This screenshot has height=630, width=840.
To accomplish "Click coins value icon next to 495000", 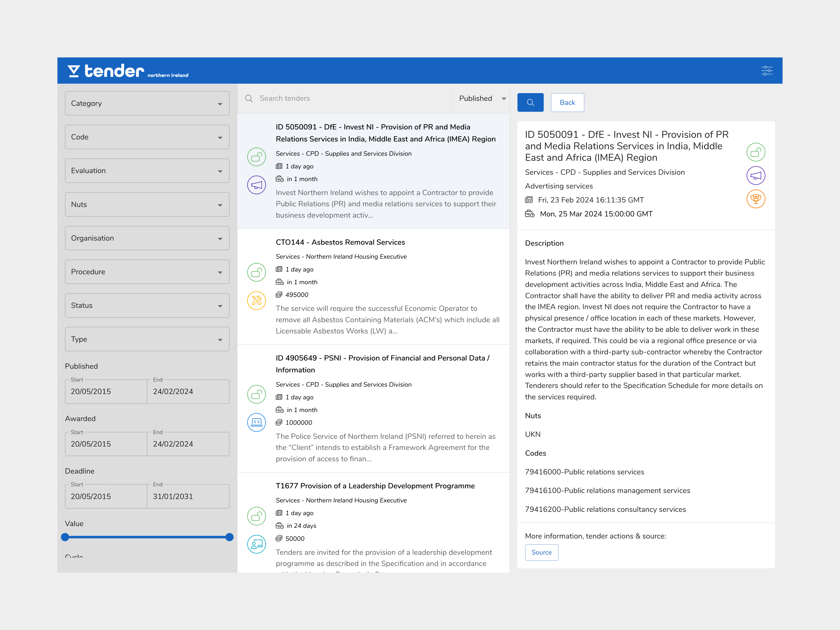I will 279,295.
